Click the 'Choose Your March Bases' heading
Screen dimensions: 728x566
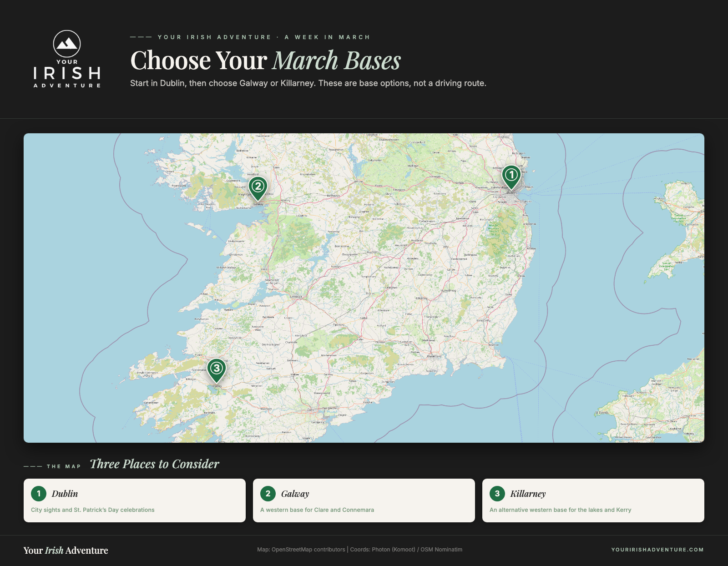pos(265,61)
